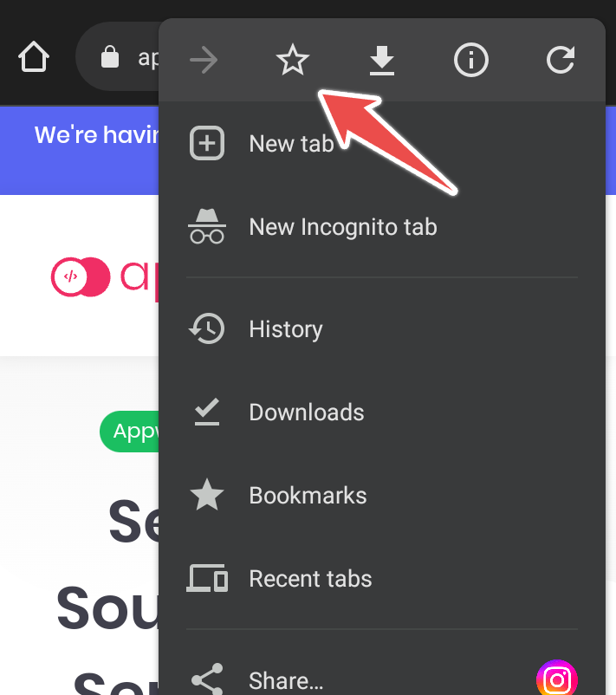Tap the Instagram share shortcut icon
The height and width of the screenshot is (695, 616).
click(x=556, y=680)
